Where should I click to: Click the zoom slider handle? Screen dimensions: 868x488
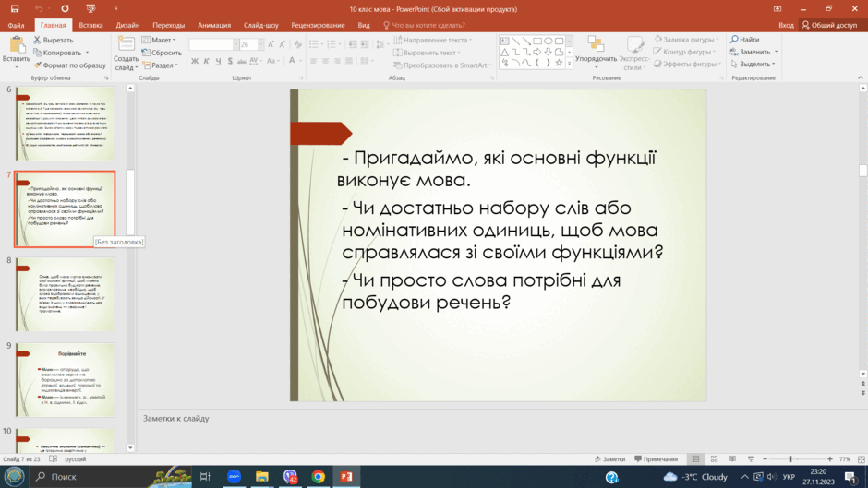(790, 459)
